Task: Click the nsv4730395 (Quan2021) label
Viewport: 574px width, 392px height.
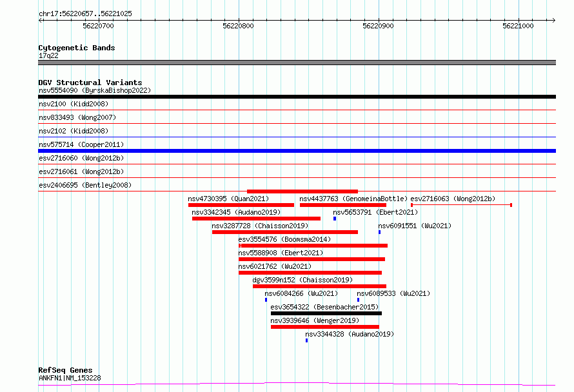Action: click(x=228, y=199)
